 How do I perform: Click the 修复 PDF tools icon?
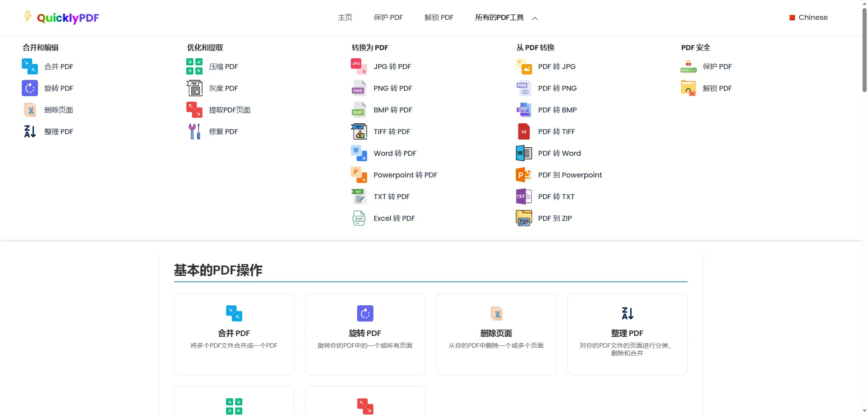[x=194, y=131]
